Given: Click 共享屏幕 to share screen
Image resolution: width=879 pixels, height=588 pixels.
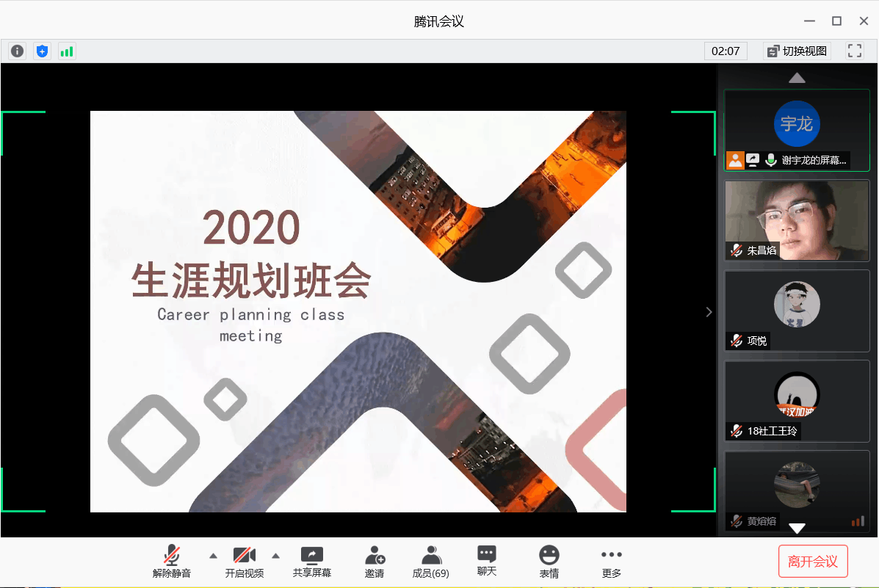Looking at the screenshot, I should 312,562.
